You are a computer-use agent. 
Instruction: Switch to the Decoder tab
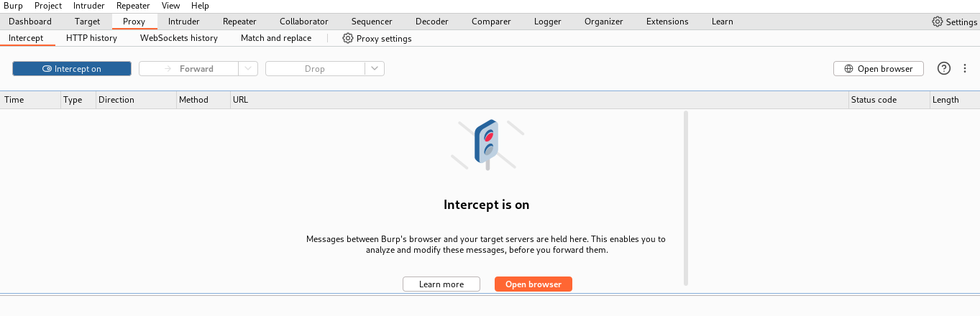pyautogui.click(x=431, y=22)
